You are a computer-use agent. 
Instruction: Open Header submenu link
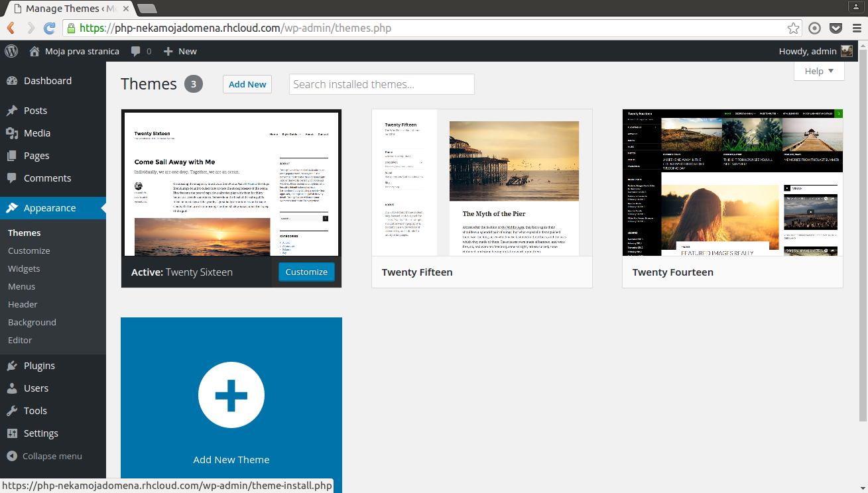23,305
